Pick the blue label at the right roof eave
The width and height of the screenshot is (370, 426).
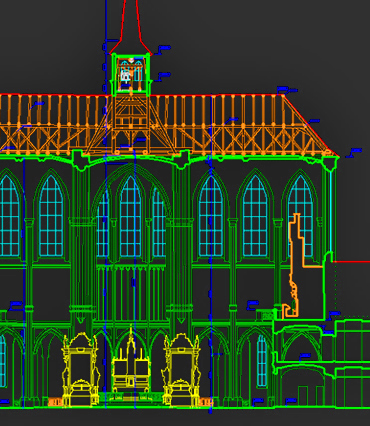354,152
